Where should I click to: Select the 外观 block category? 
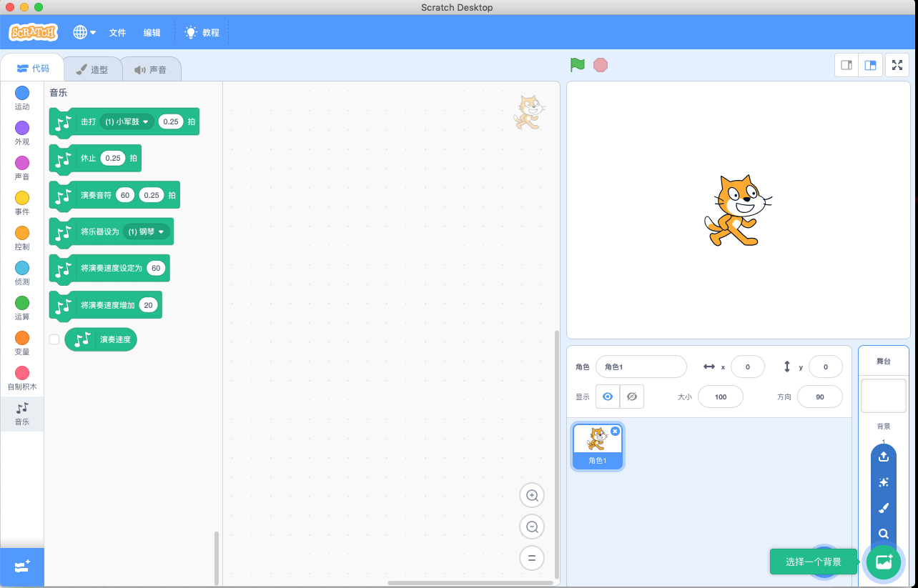pyautogui.click(x=22, y=133)
